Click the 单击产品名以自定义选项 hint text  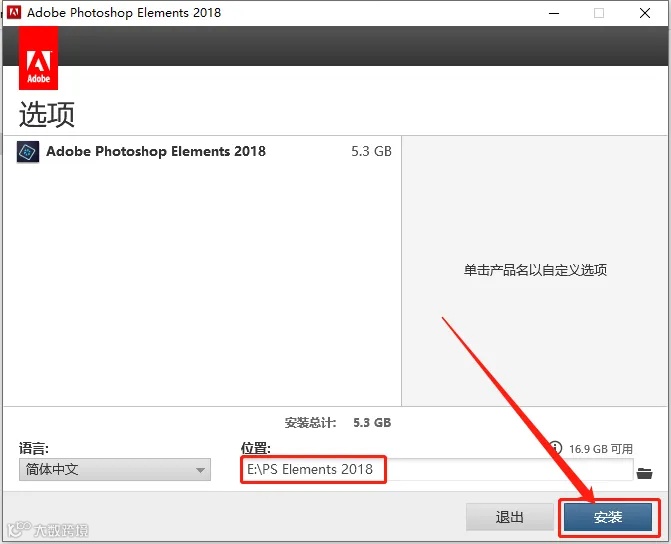pyautogui.click(x=535, y=270)
